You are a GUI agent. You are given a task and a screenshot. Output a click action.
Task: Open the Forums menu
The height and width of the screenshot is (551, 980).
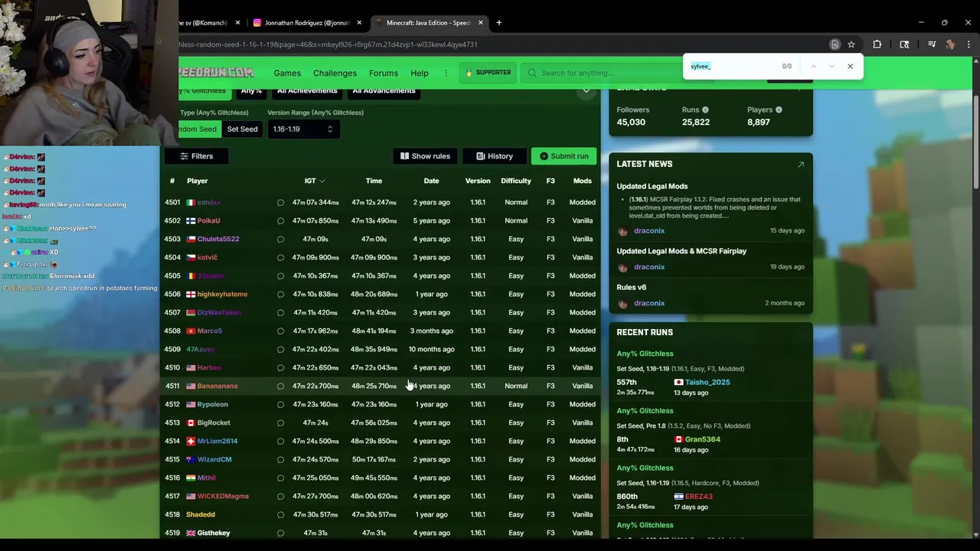click(x=384, y=73)
